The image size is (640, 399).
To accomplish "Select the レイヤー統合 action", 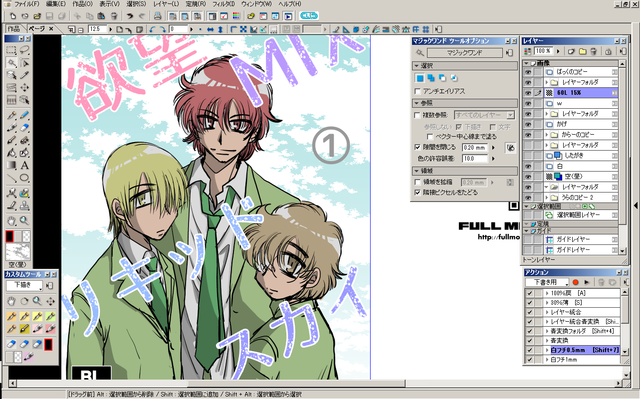I will point(566,312).
